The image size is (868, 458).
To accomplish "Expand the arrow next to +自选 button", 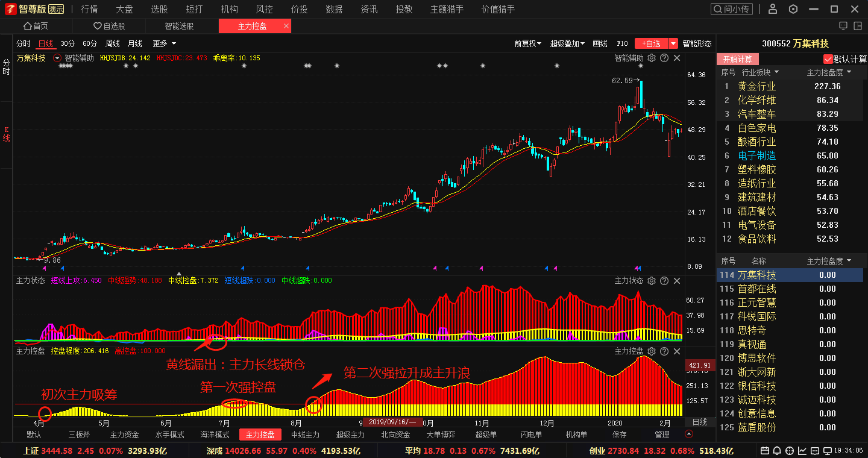I will [673, 43].
